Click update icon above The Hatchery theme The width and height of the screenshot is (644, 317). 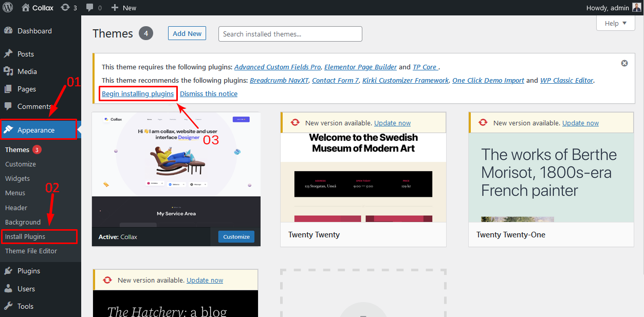click(x=107, y=280)
